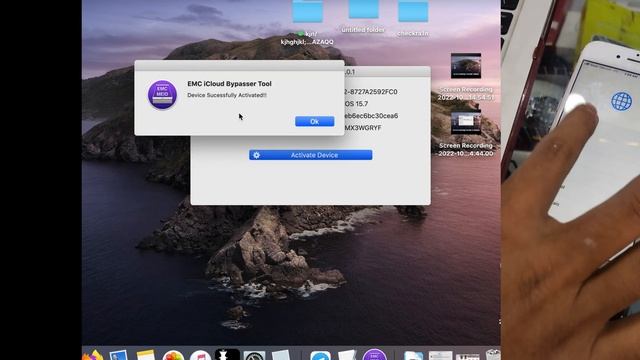This screenshot has height=360, width=640.
Task: Select Screen Recording 4.44.00 thumbnail
Action: pos(466,122)
